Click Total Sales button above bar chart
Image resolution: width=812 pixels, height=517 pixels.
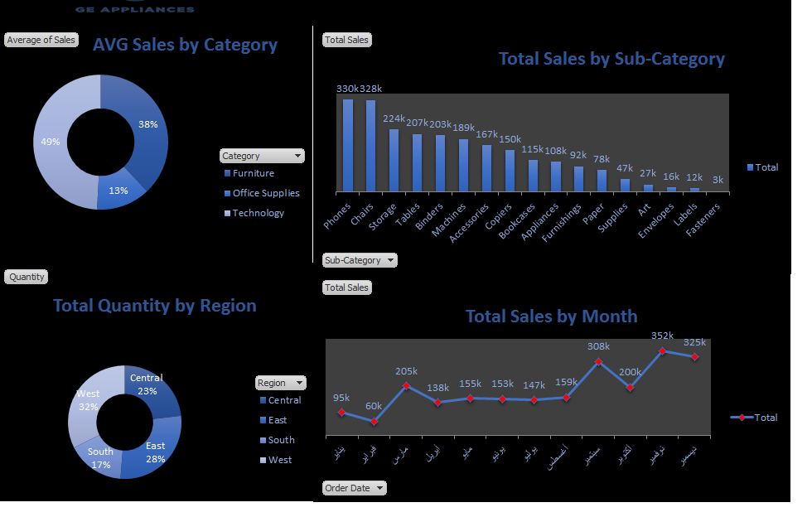click(346, 40)
